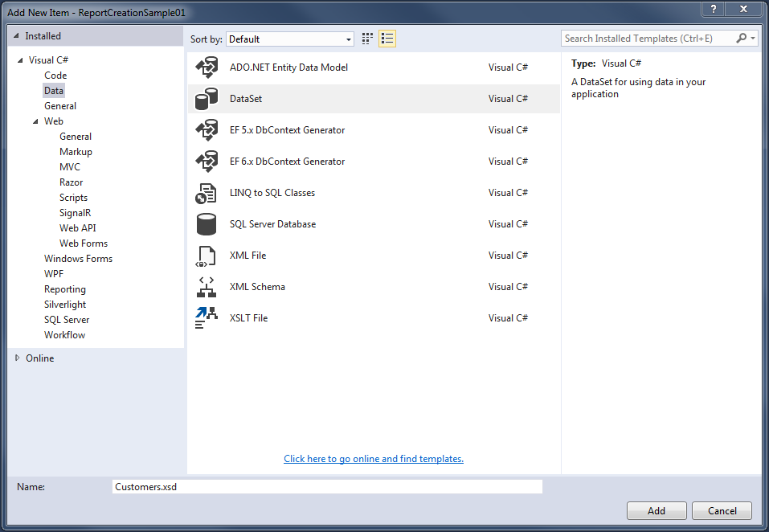Select the Web Forms category

[x=84, y=243]
